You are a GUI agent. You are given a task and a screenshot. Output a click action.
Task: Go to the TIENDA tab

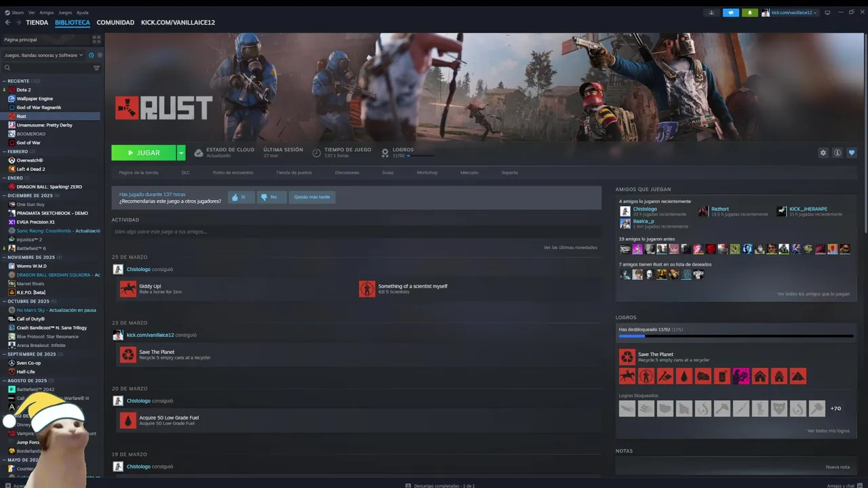37,22
